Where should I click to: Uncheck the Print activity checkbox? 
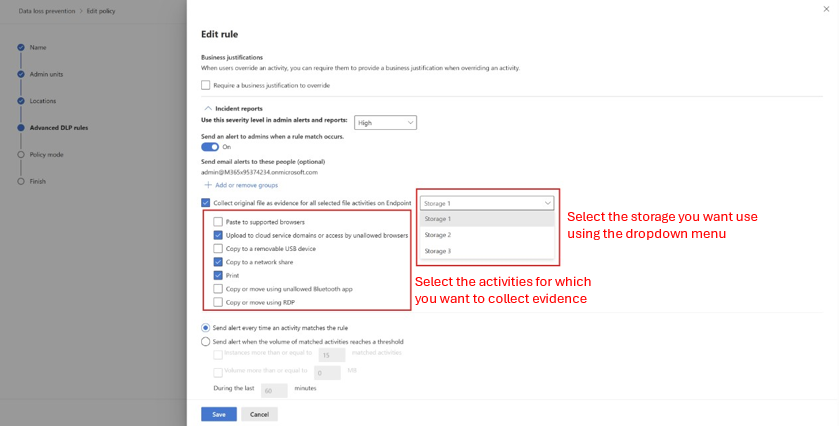point(218,275)
